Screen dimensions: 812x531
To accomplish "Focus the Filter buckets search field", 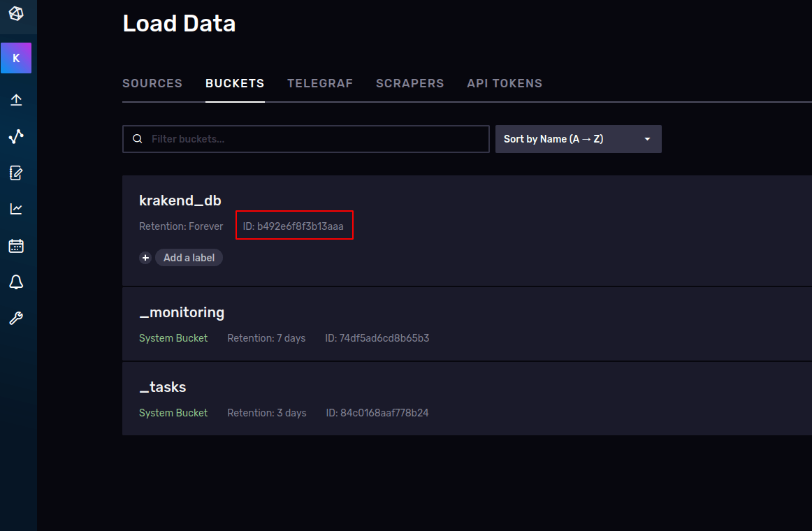I will click(x=305, y=139).
